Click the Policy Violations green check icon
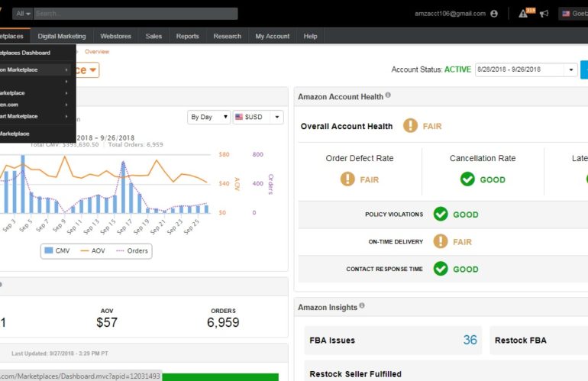This screenshot has width=588, height=381. 441,214
